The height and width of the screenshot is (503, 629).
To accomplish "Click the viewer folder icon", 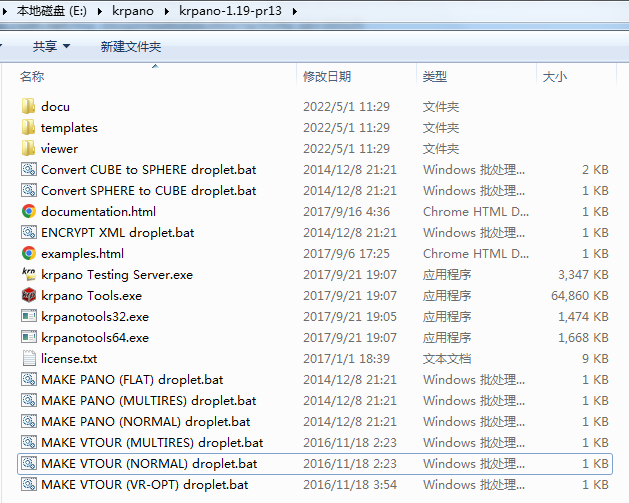I will 28,149.
